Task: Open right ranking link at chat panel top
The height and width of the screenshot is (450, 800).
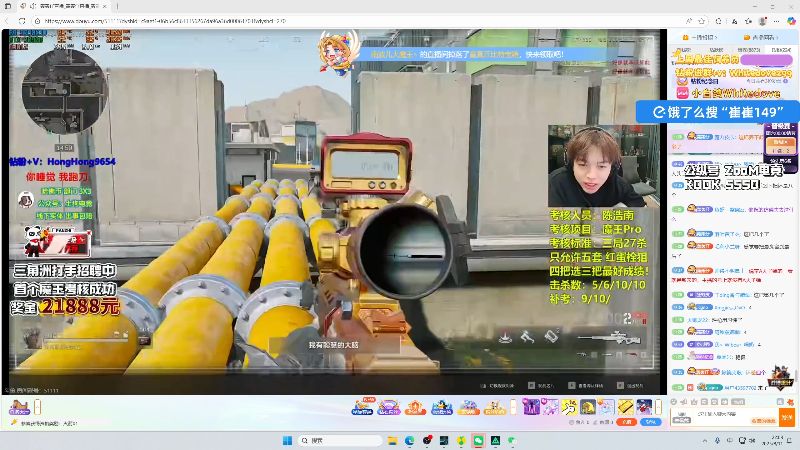Action: (x=761, y=37)
